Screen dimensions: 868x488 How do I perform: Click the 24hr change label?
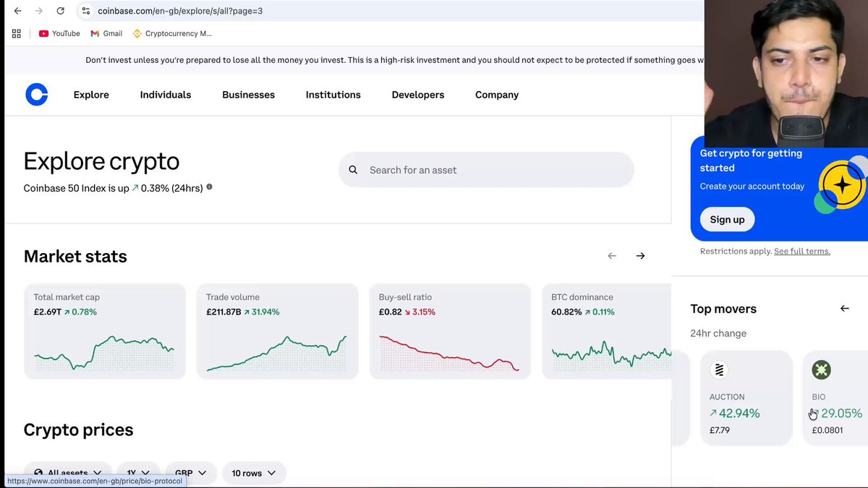point(718,333)
